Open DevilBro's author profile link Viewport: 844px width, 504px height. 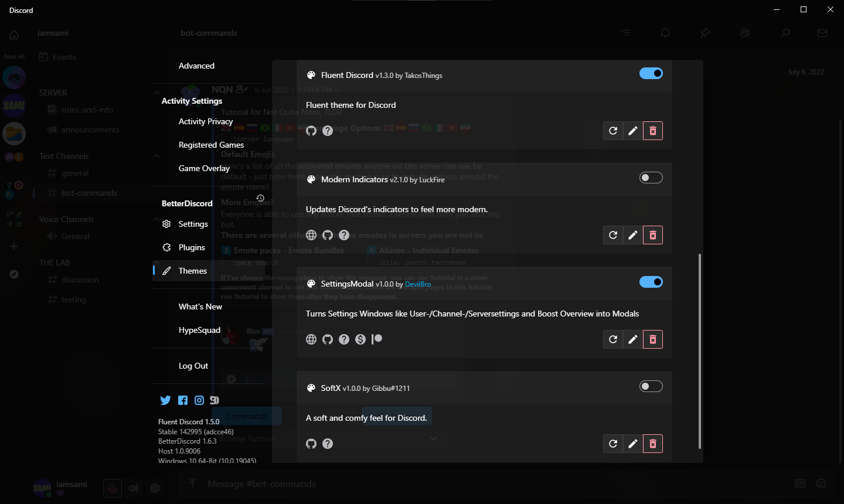(x=418, y=284)
